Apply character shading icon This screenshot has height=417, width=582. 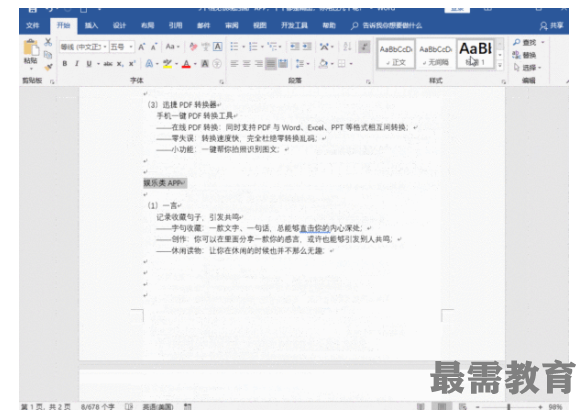click(x=205, y=64)
